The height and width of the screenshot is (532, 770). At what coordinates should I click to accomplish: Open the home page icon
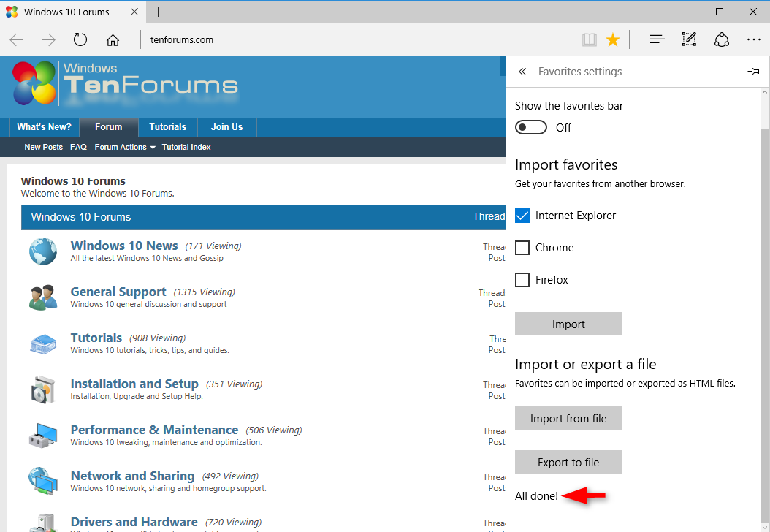click(113, 39)
